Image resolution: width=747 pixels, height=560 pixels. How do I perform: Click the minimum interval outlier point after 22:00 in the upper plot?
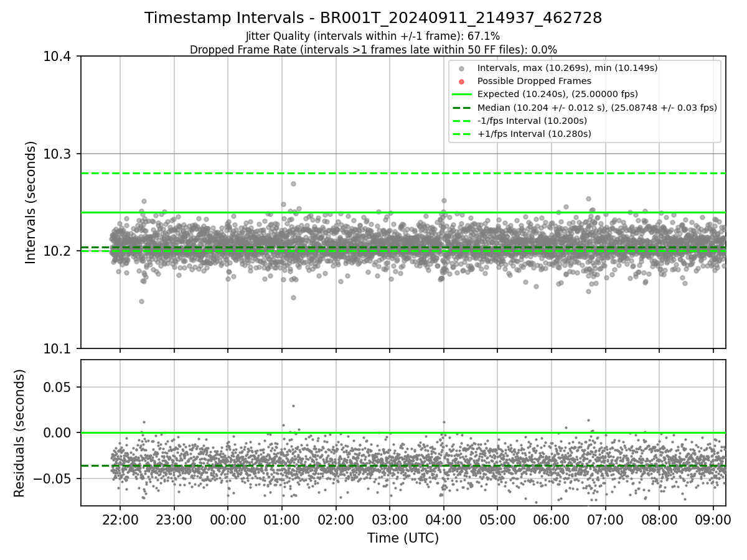click(x=141, y=301)
